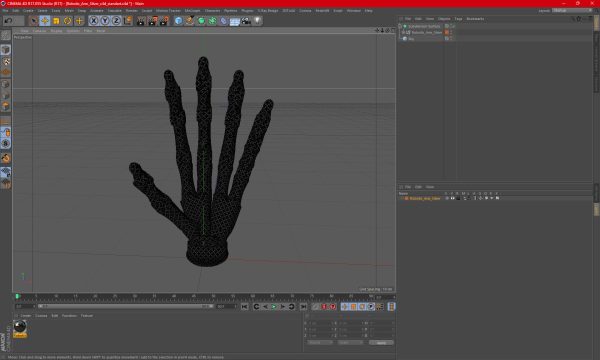Open the main File menu

[5, 11]
